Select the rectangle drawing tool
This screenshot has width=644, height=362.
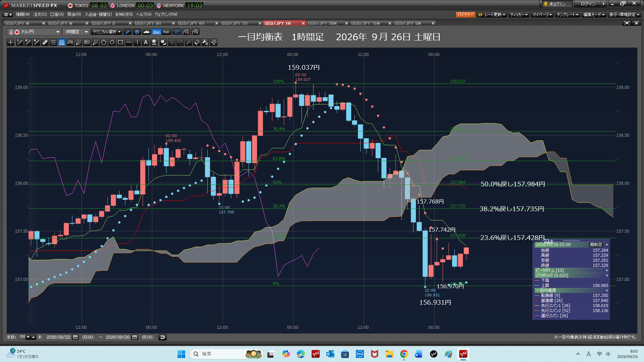[x=120, y=43]
